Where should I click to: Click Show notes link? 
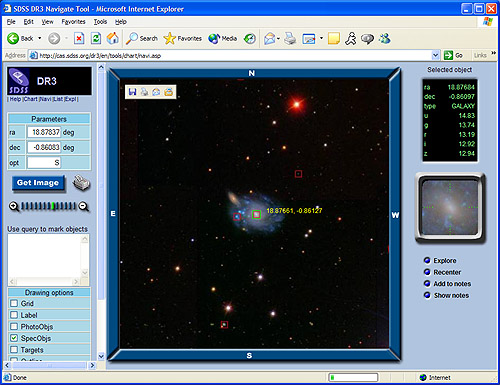point(451,295)
